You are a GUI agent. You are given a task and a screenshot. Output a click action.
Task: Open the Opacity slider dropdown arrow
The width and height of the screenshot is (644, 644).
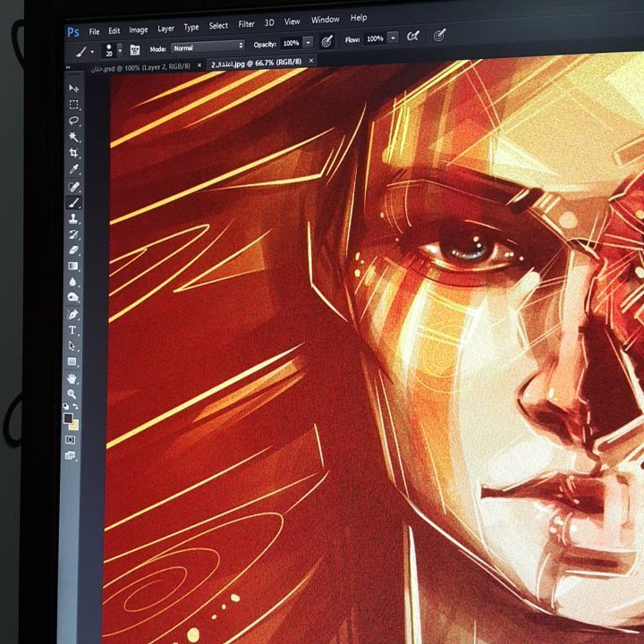(308, 42)
